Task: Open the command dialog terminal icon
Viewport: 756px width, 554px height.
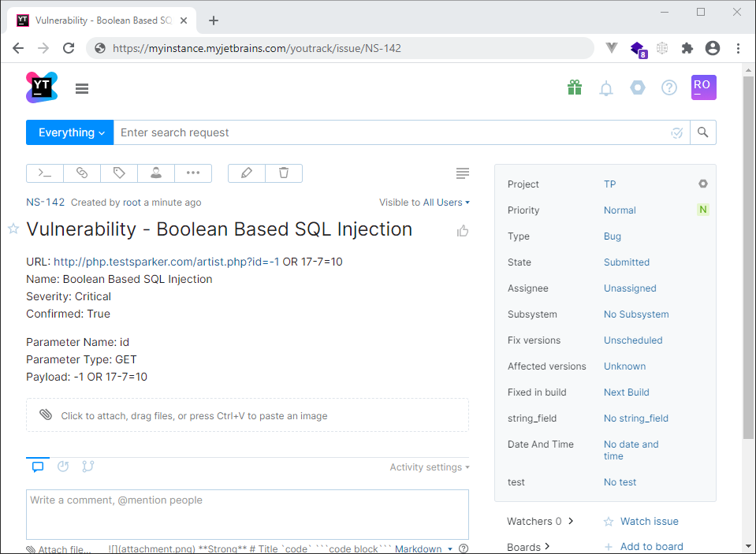Action: 44,173
